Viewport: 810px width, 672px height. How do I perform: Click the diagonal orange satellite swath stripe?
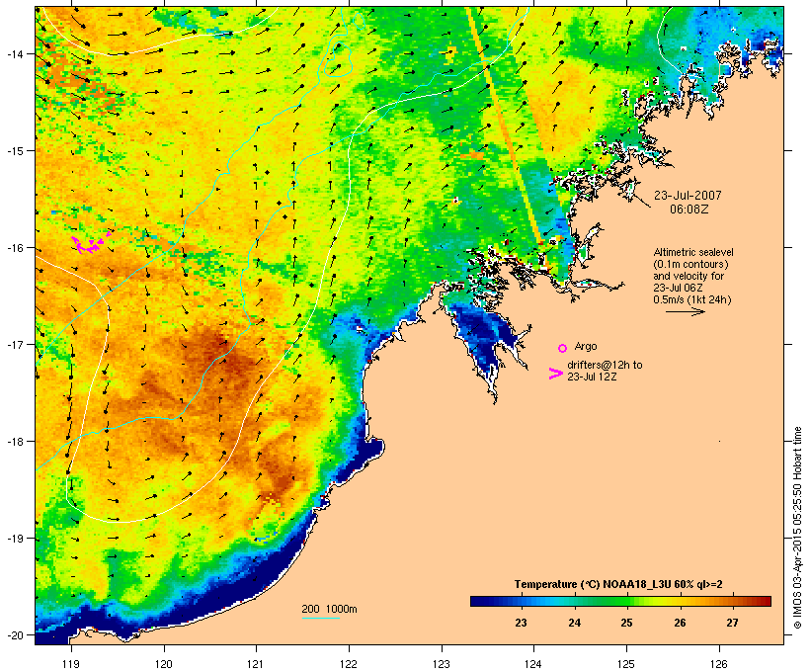click(505, 126)
